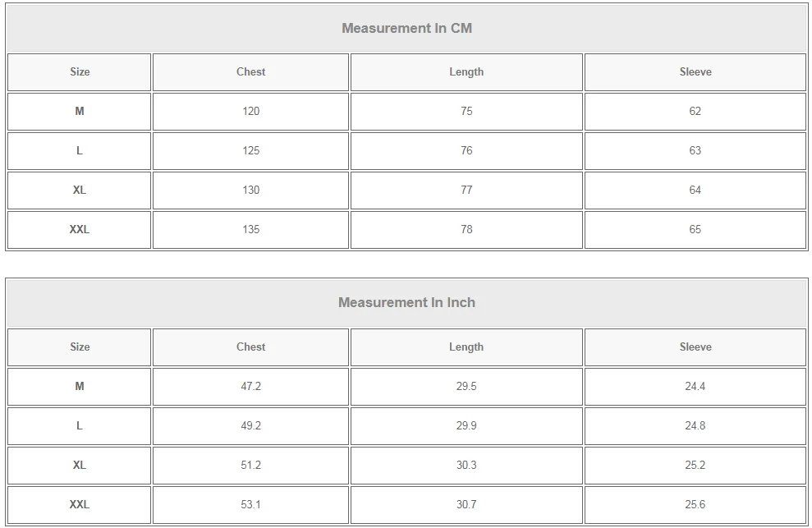This screenshot has height=528, width=812.
Task: Click the XXL size cell in Inch table
Action: coord(80,505)
